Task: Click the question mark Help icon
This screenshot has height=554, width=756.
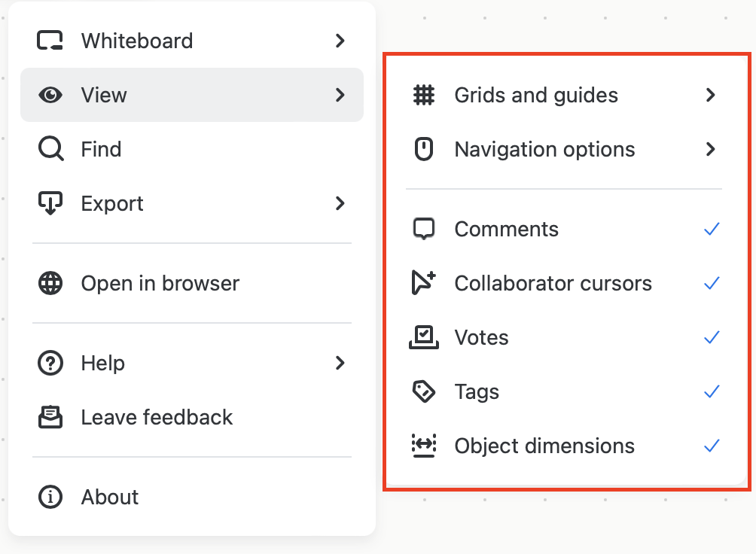Action: point(50,363)
